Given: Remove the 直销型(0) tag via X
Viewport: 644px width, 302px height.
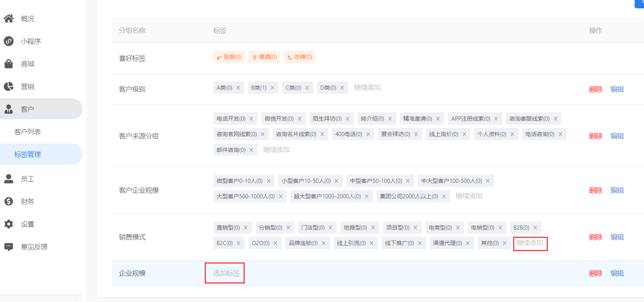Looking at the screenshot, I should [x=246, y=228].
